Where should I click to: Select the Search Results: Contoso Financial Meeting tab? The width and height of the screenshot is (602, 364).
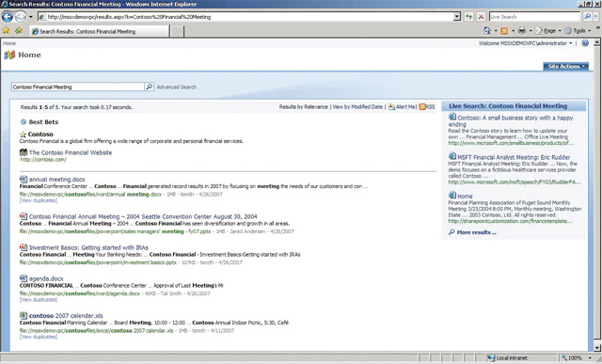pos(99,31)
